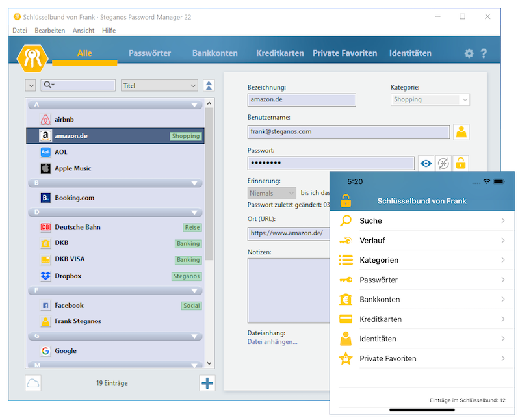Click the question mark help icon
The width and height of the screenshot is (520, 420).
485,53
